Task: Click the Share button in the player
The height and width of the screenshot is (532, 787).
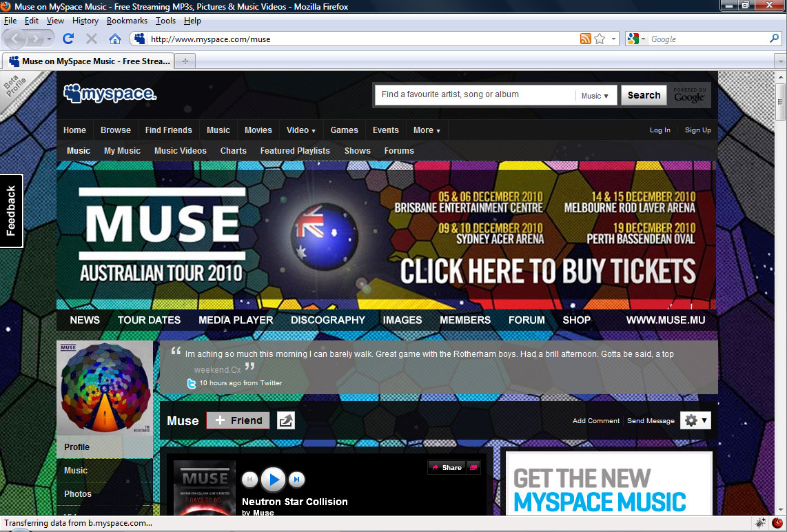Action: (447, 467)
